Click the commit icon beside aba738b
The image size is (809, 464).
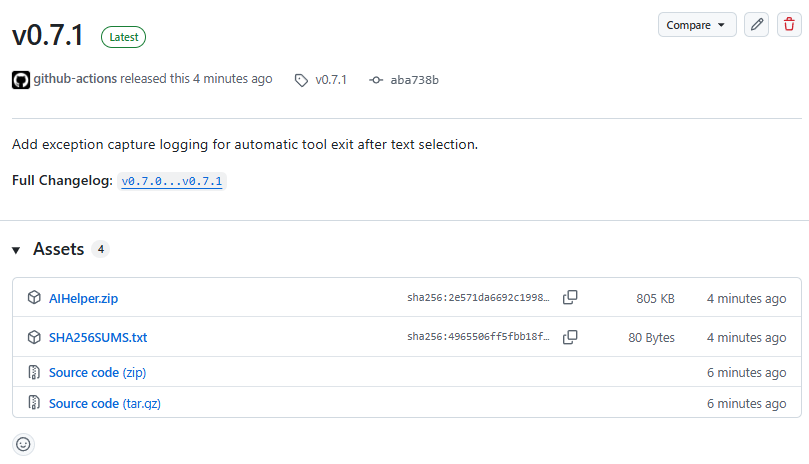point(376,80)
